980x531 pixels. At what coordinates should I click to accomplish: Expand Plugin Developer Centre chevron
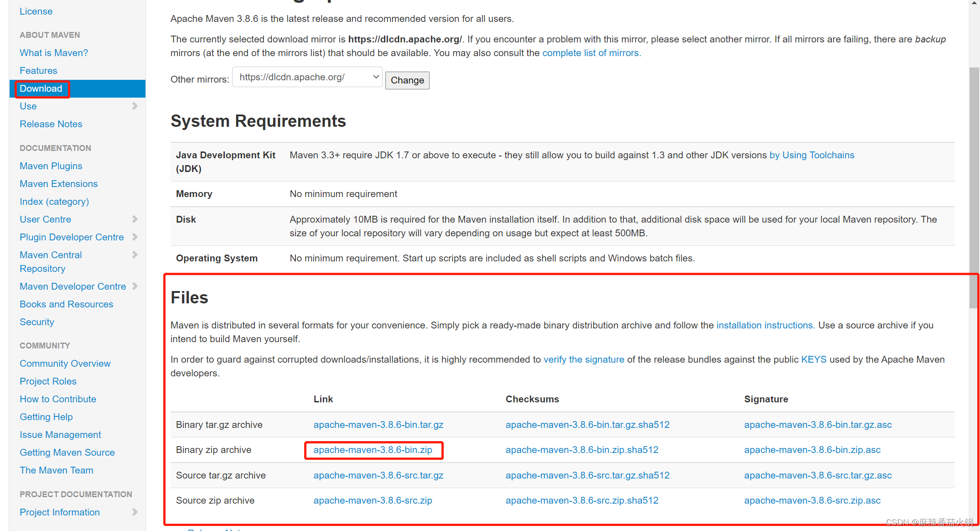coord(135,237)
